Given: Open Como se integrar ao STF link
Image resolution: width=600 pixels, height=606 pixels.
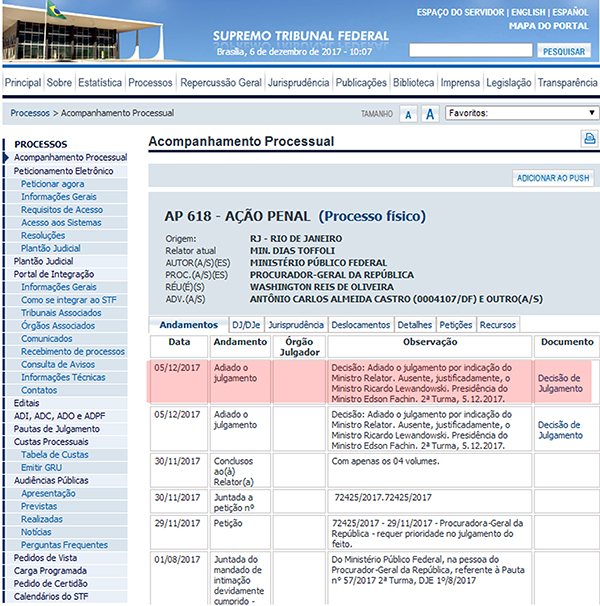Looking at the screenshot, I should pyautogui.click(x=69, y=300).
